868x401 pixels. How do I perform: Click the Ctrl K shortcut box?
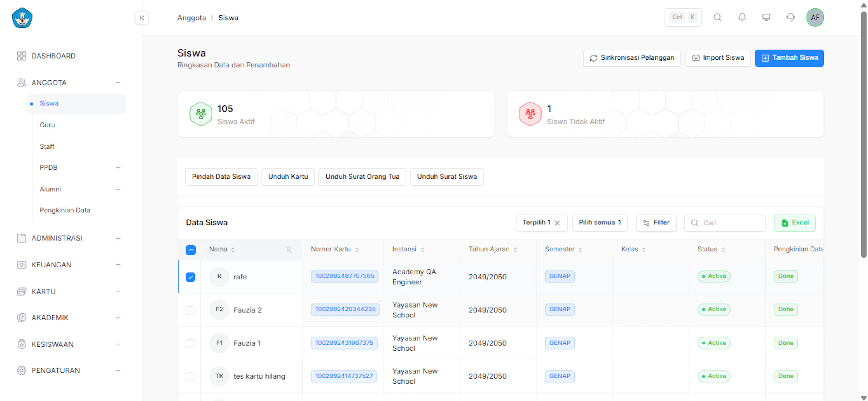coord(683,17)
